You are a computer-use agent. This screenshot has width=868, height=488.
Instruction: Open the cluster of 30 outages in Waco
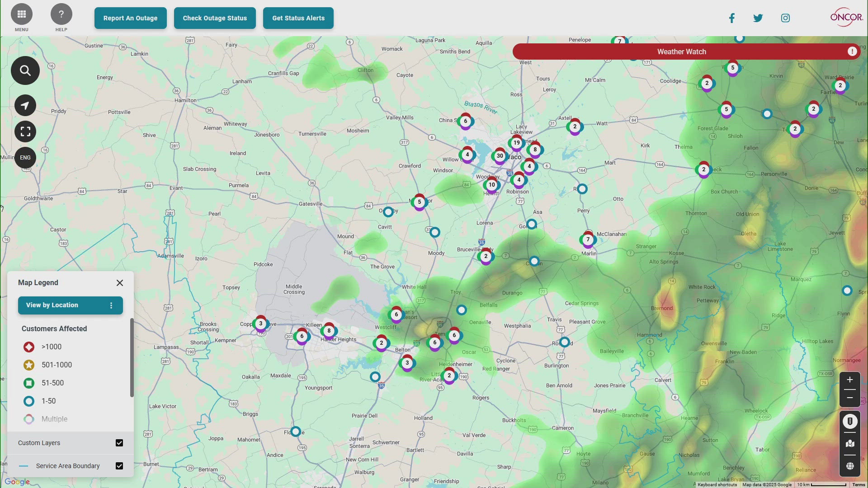(x=500, y=156)
